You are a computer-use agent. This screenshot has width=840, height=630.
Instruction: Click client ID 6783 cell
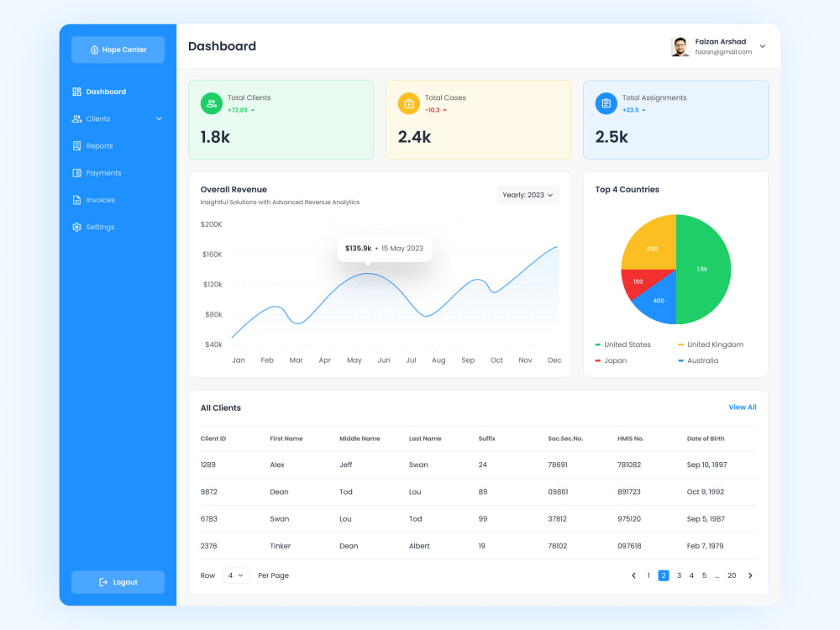[x=208, y=518]
